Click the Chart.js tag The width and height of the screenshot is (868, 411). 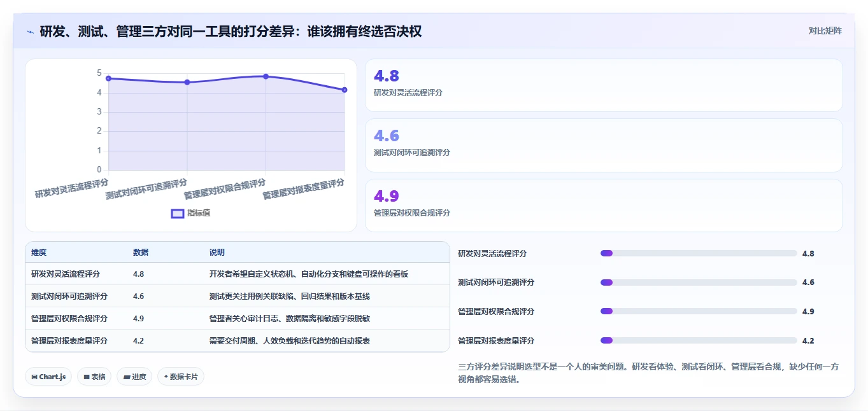click(x=48, y=377)
